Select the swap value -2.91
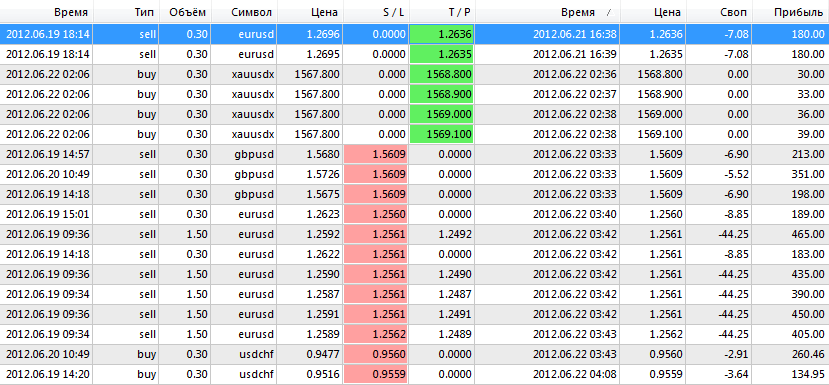 [735, 354]
